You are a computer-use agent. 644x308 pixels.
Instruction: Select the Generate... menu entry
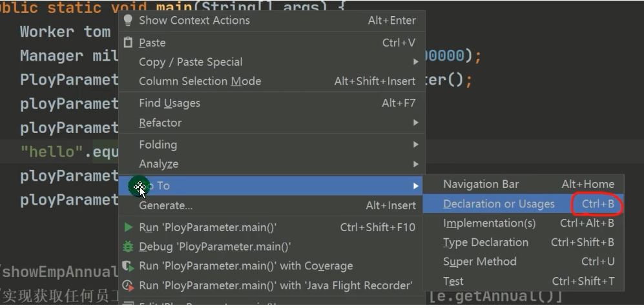click(x=165, y=205)
